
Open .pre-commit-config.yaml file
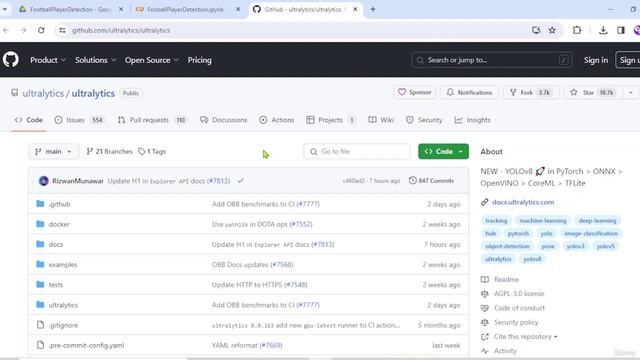click(x=86, y=345)
